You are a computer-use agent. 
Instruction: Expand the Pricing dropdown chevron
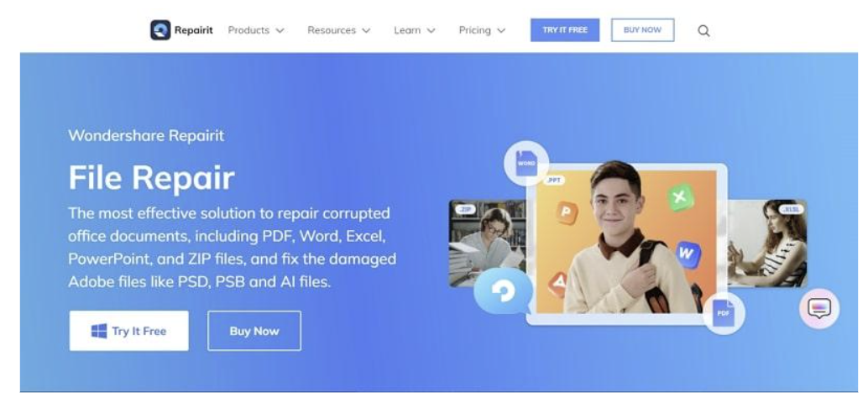point(501,31)
